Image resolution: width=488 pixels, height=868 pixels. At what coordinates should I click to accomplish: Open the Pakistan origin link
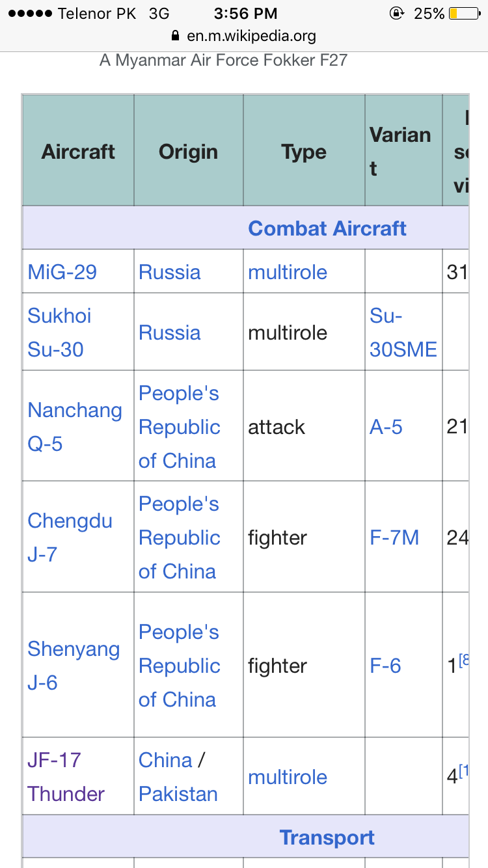[x=178, y=794]
